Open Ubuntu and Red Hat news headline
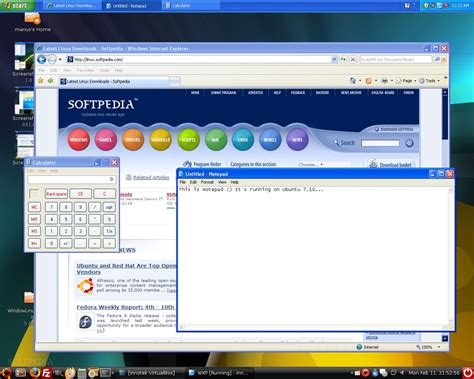This screenshot has height=379, width=474. point(126,269)
